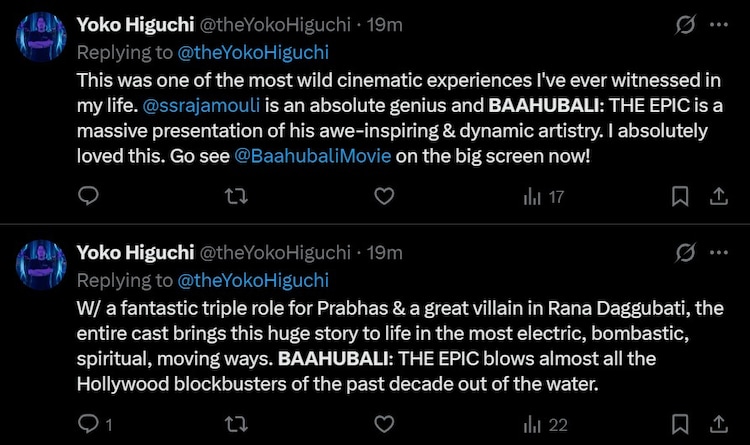Screen dimensions: 750x445
Task: Like the first tweet about @ssrajamouli
Action: coord(384,197)
